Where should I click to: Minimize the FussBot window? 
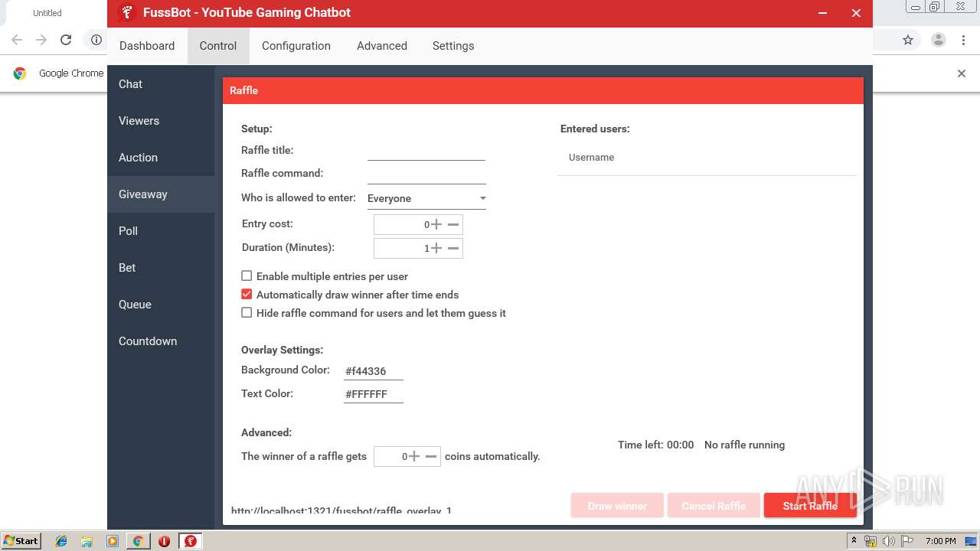822,13
